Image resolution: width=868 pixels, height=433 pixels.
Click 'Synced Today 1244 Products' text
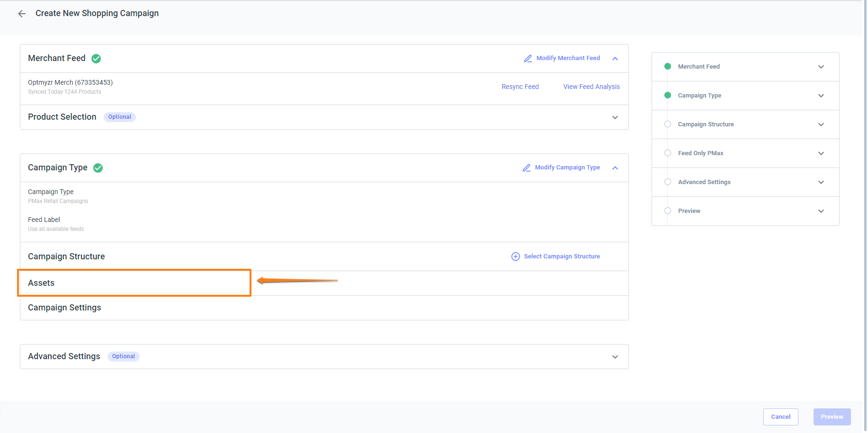coord(64,92)
